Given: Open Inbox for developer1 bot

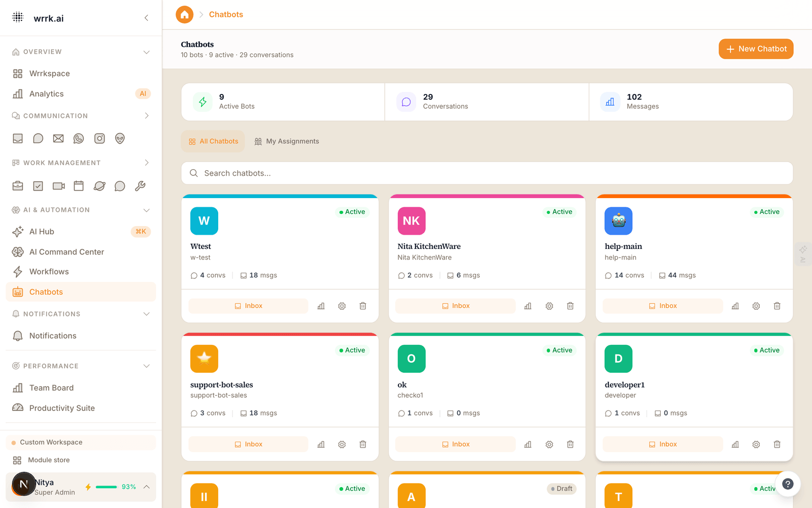Looking at the screenshot, I should pyautogui.click(x=663, y=444).
